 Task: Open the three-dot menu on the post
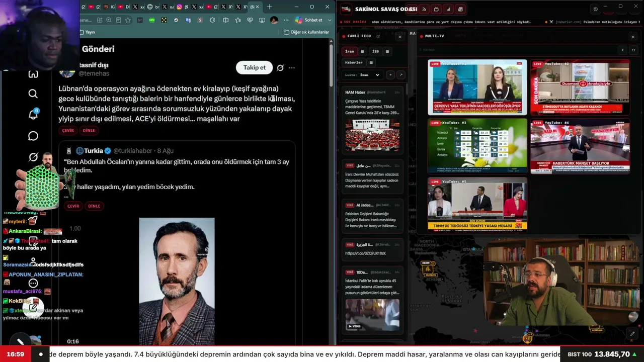point(292,67)
